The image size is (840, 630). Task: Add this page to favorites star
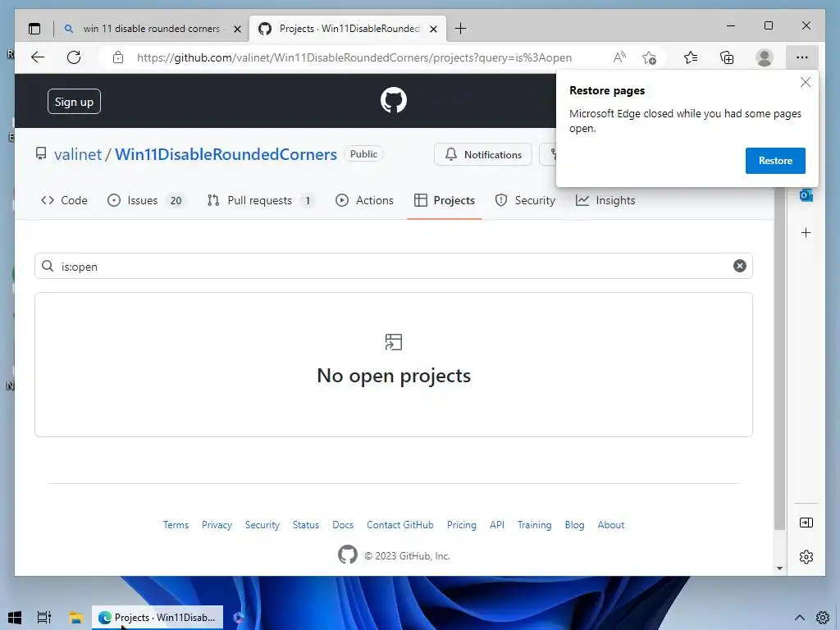650,57
